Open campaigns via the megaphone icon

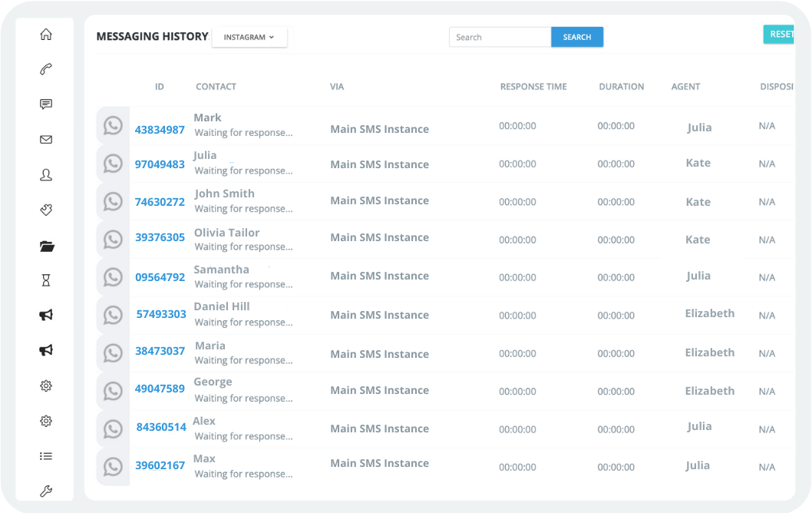click(x=45, y=315)
